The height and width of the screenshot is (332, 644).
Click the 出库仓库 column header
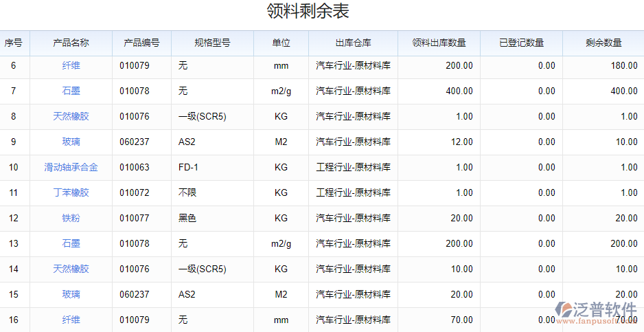(353, 43)
